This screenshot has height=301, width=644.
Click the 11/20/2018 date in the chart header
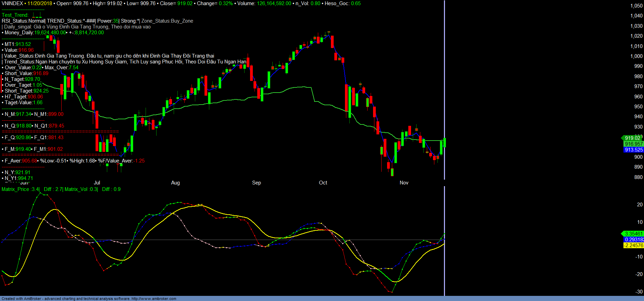click(40, 3)
